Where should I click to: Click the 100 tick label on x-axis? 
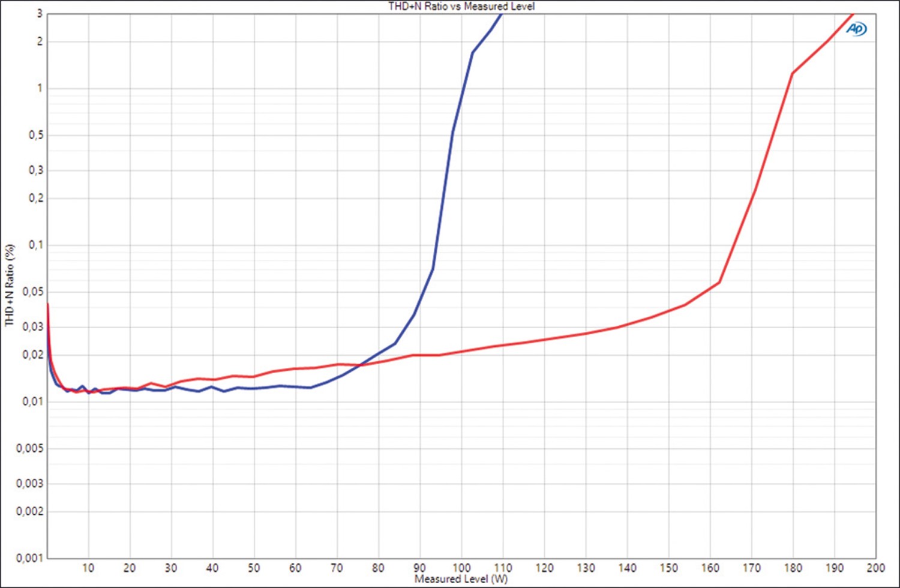[461, 568]
